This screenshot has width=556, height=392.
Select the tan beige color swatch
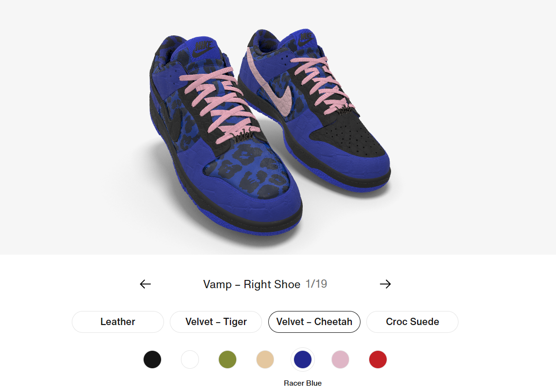(x=265, y=359)
